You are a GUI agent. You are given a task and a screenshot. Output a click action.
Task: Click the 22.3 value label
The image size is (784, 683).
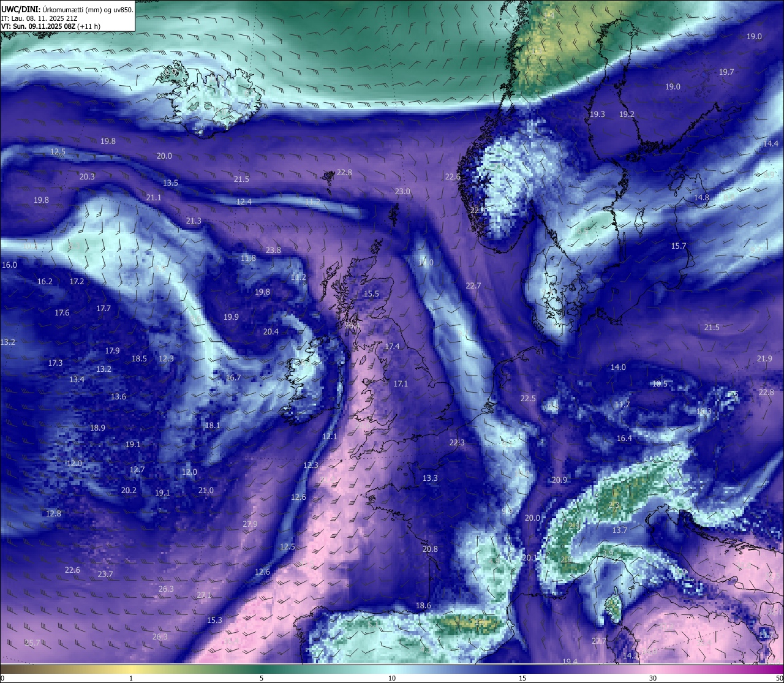point(457,443)
